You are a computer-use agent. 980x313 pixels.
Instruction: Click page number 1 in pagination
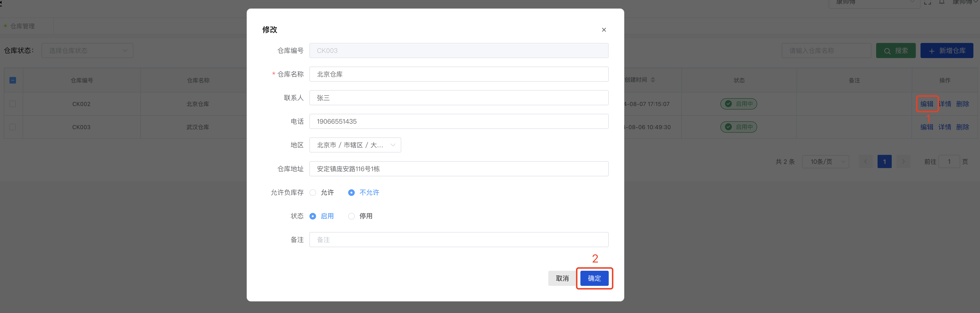[x=884, y=162]
